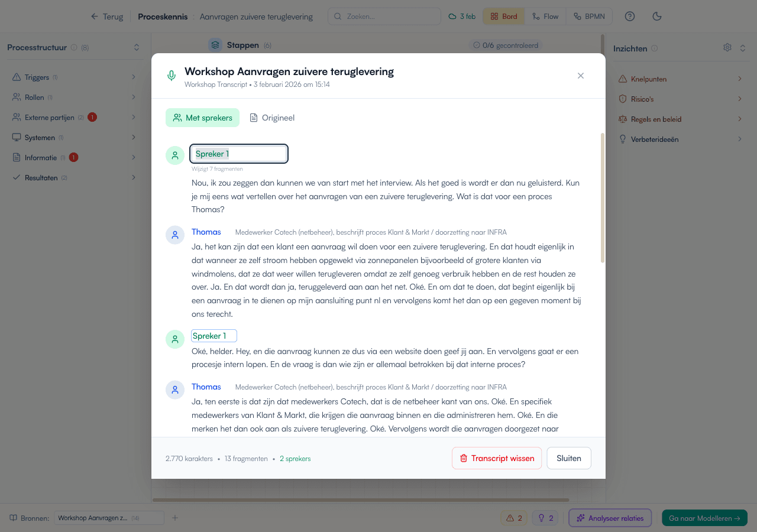757x532 pixels.
Task: Click the Spreker 1 name input field
Action: 239,154
